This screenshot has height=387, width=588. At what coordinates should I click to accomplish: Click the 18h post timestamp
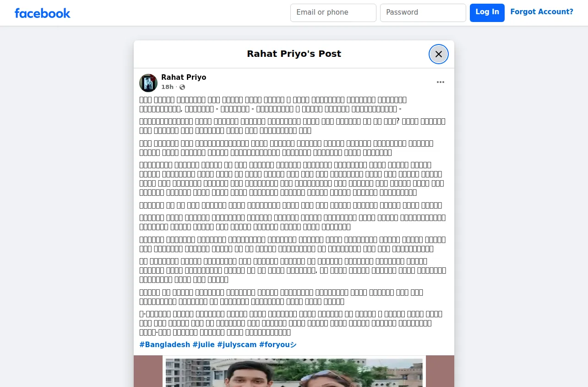[x=167, y=87]
